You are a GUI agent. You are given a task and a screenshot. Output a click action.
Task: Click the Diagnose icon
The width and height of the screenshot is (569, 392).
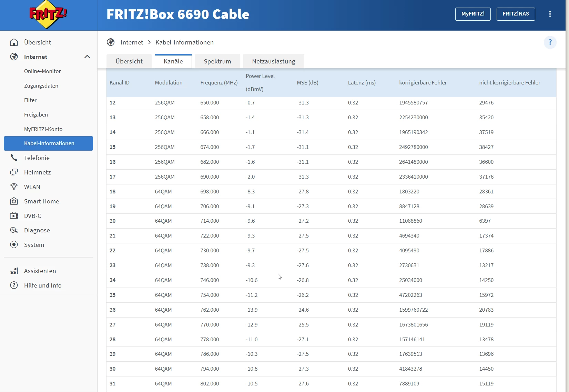click(x=14, y=230)
